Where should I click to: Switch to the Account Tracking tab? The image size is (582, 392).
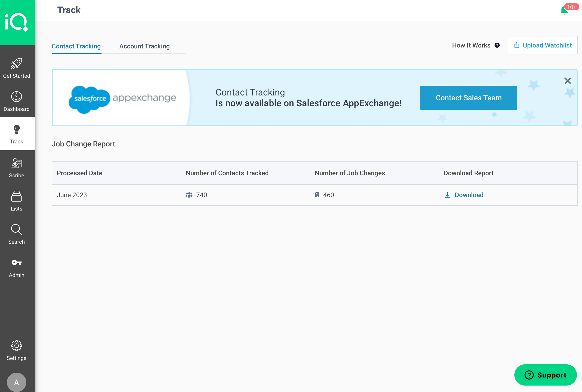144,46
